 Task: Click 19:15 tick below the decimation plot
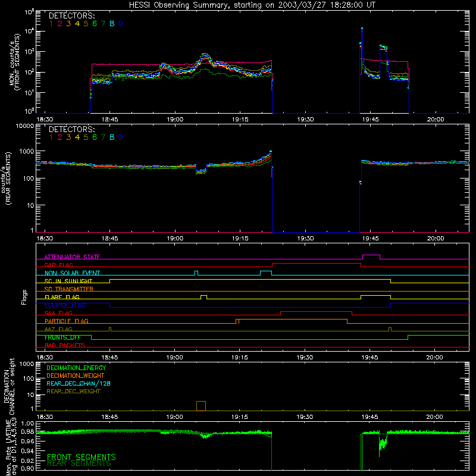(x=240, y=417)
